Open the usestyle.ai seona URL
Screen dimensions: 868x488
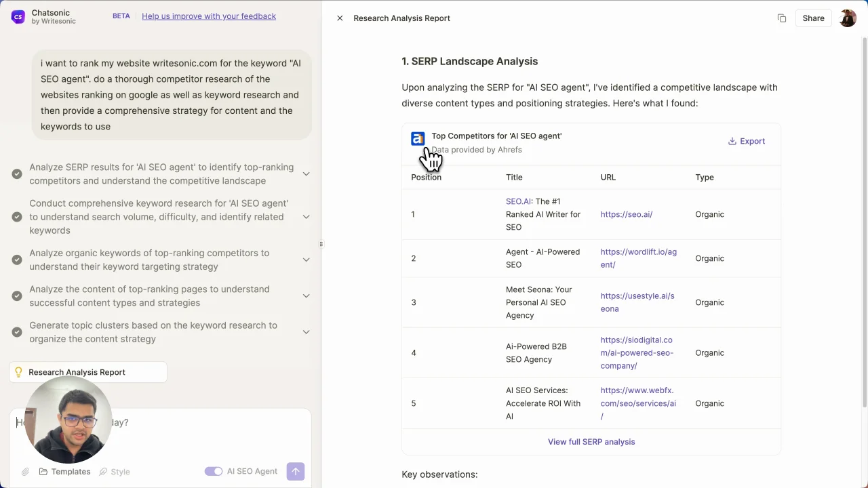click(637, 302)
